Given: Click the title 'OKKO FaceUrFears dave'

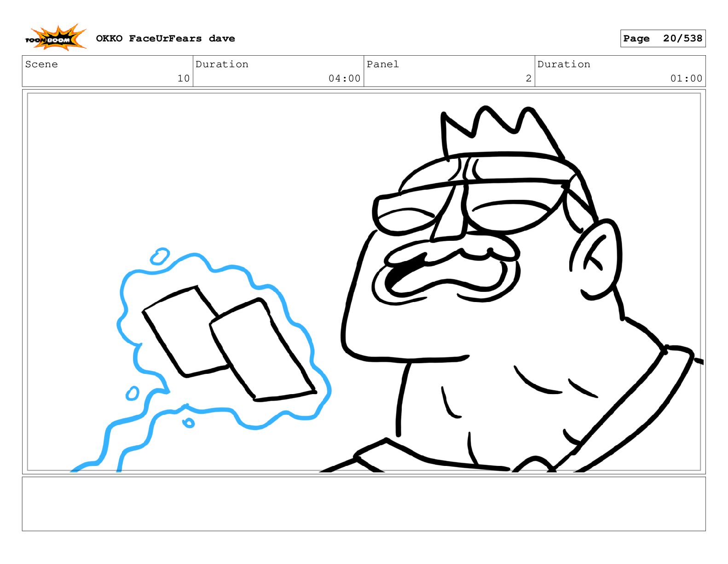Looking at the screenshot, I should tap(165, 39).
